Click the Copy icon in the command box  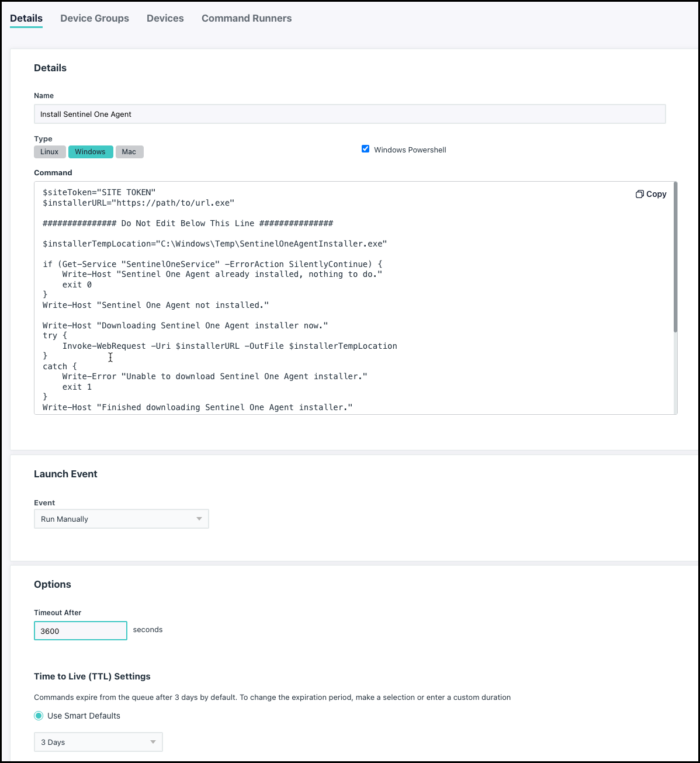(639, 194)
